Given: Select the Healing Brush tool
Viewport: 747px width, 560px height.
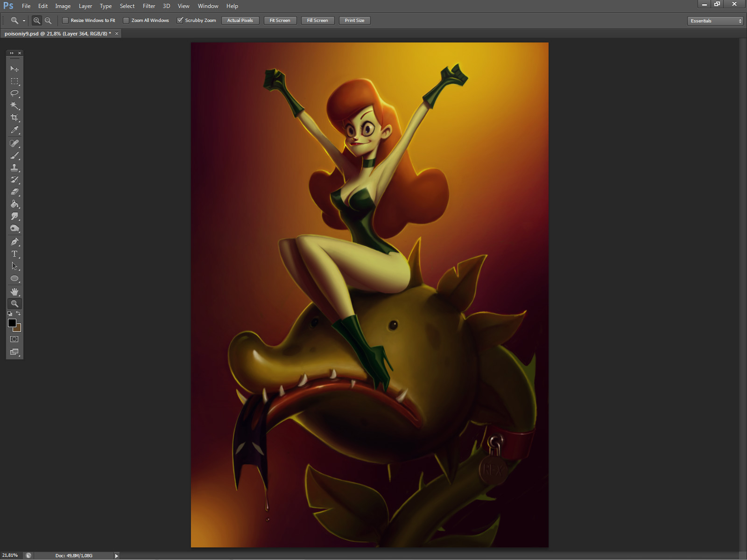Looking at the screenshot, I should [14, 143].
